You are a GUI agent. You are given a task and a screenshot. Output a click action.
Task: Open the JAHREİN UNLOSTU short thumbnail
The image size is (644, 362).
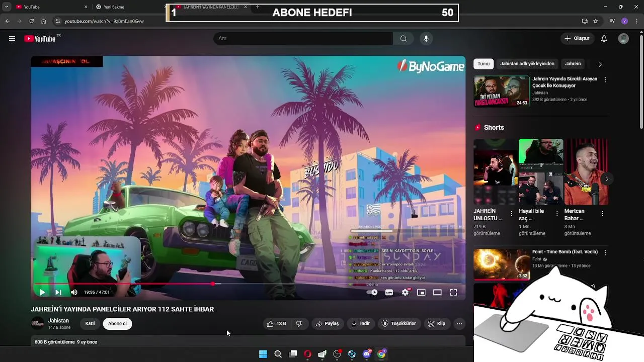pos(495,172)
